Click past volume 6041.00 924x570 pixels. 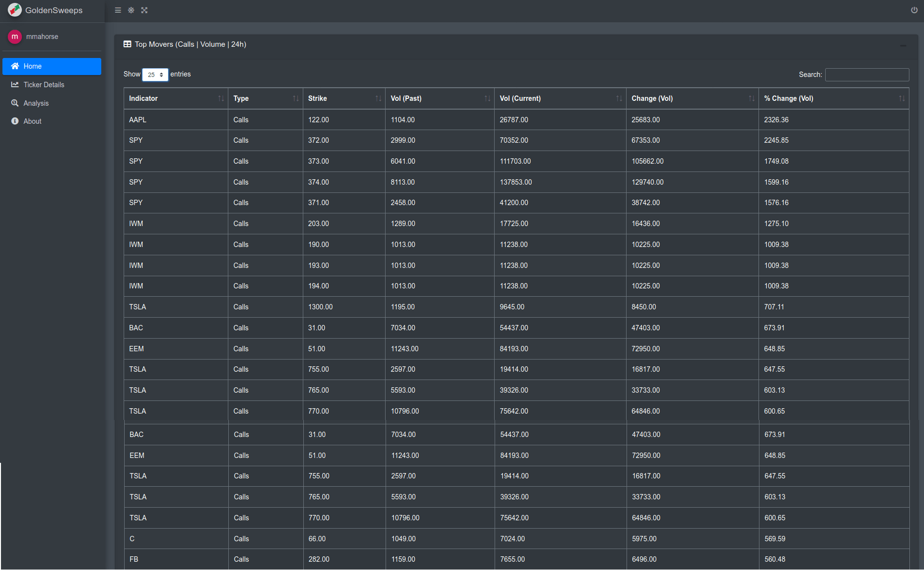tap(403, 161)
